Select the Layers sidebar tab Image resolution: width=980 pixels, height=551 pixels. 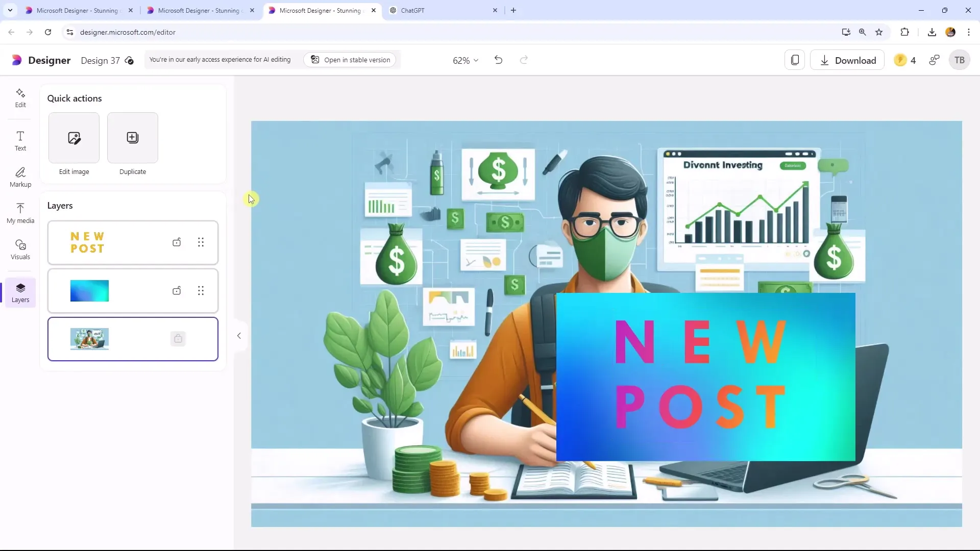(20, 293)
